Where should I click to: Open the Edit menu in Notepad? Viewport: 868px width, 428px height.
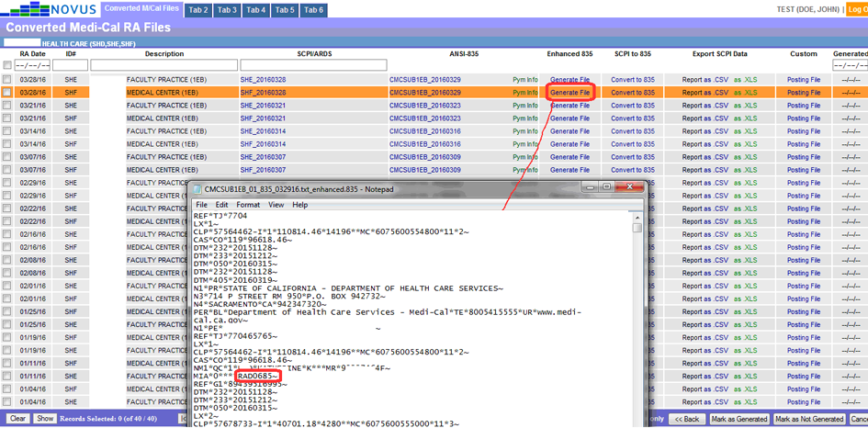pyautogui.click(x=221, y=205)
